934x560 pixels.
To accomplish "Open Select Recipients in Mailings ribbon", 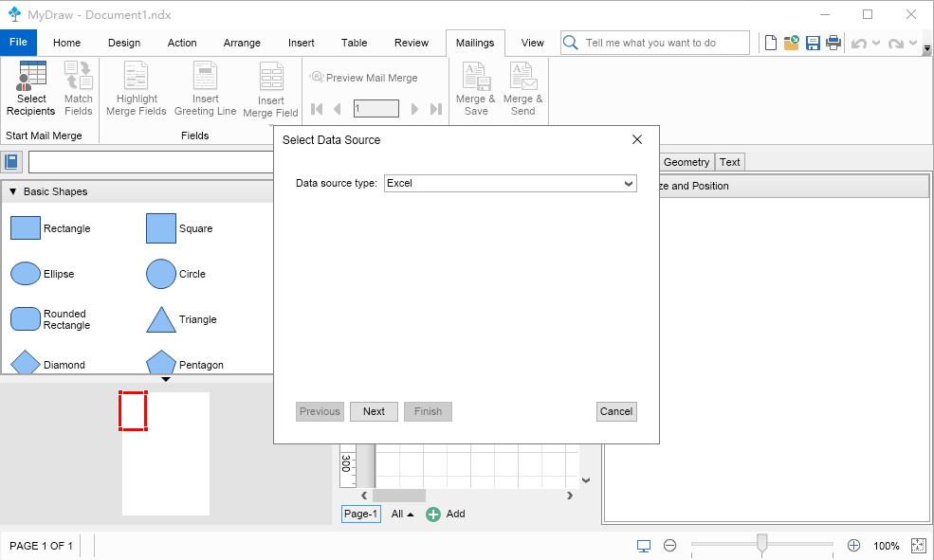I will 31,88.
